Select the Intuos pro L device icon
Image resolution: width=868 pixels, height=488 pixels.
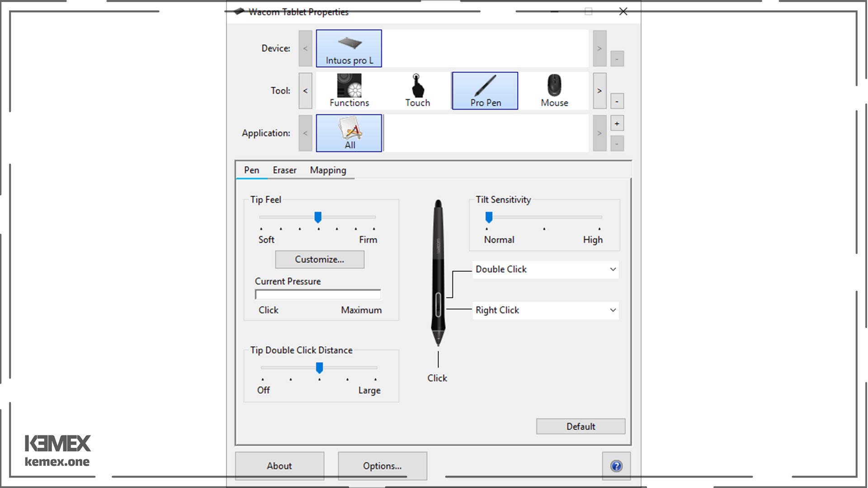(x=349, y=48)
